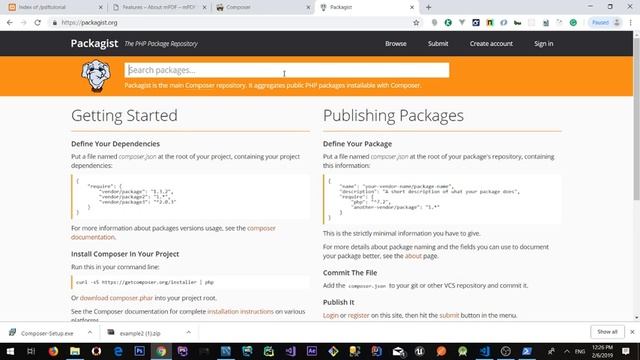Open Task View on the taskbar
The image size is (640, 360).
pyautogui.click(x=31, y=351)
